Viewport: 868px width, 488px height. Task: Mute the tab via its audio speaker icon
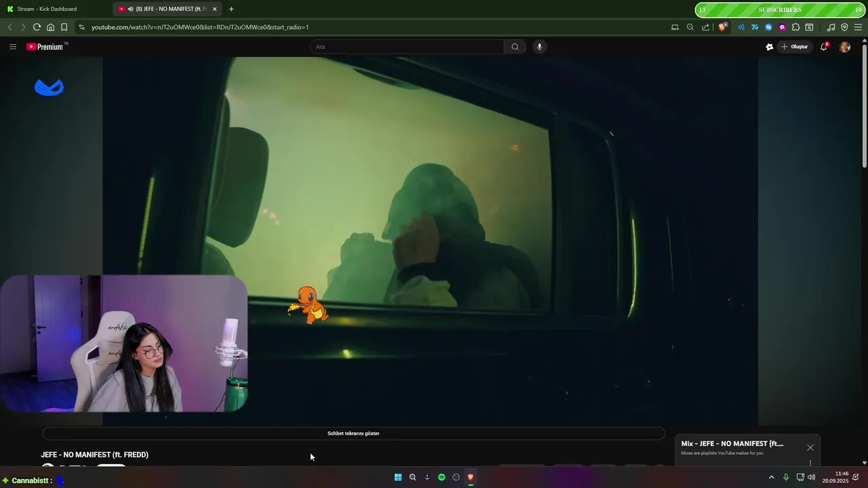[x=130, y=9]
